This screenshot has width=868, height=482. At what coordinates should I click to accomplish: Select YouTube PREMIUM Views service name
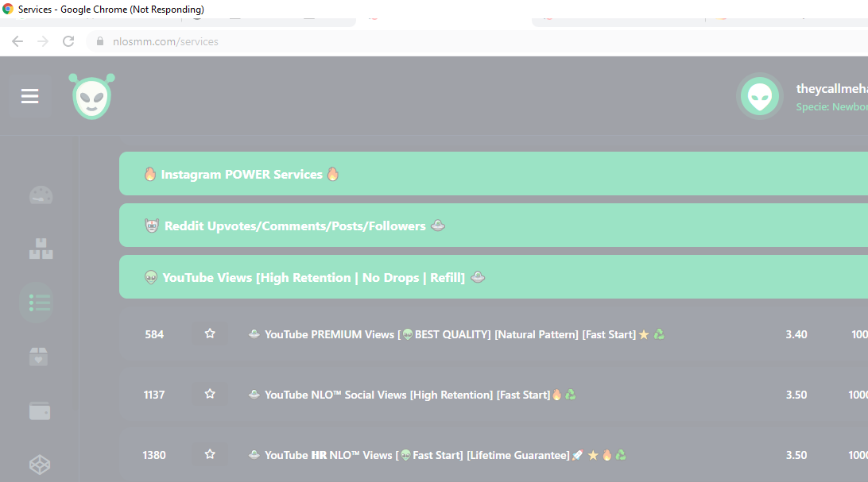coord(456,334)
